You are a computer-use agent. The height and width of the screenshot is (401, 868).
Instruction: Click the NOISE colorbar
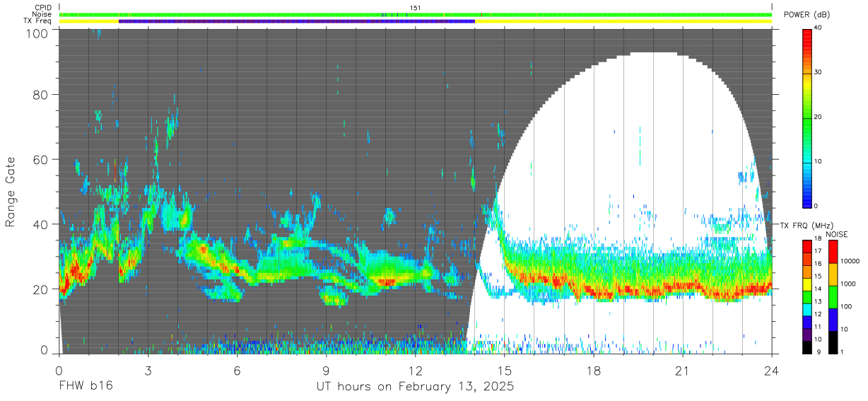click(834, 296)
